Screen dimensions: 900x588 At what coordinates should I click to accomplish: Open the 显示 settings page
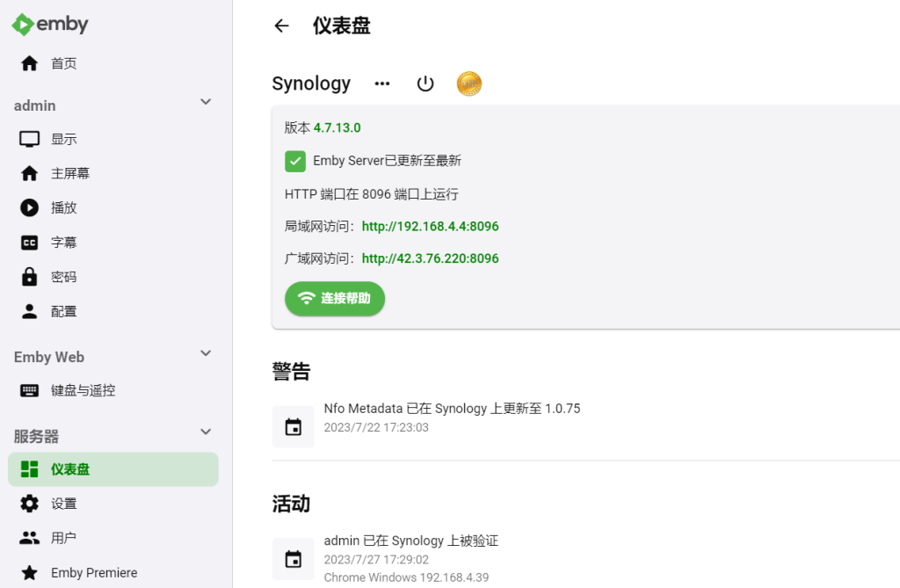pyautogui.click(x=113, y=139)
